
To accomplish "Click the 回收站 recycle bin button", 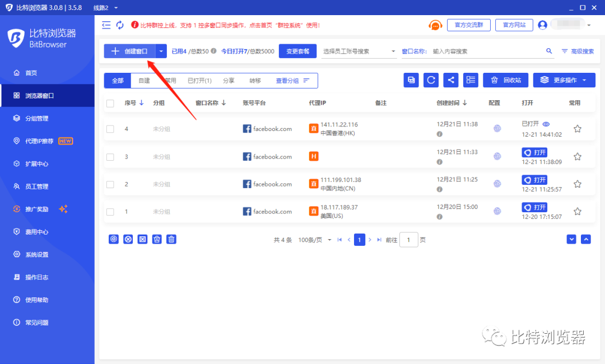I will click(505, 80).
